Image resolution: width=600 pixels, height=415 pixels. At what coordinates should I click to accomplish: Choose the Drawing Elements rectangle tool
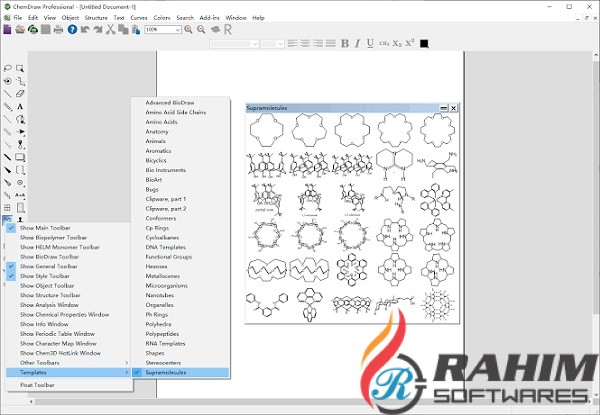click(x=20, y=157)
